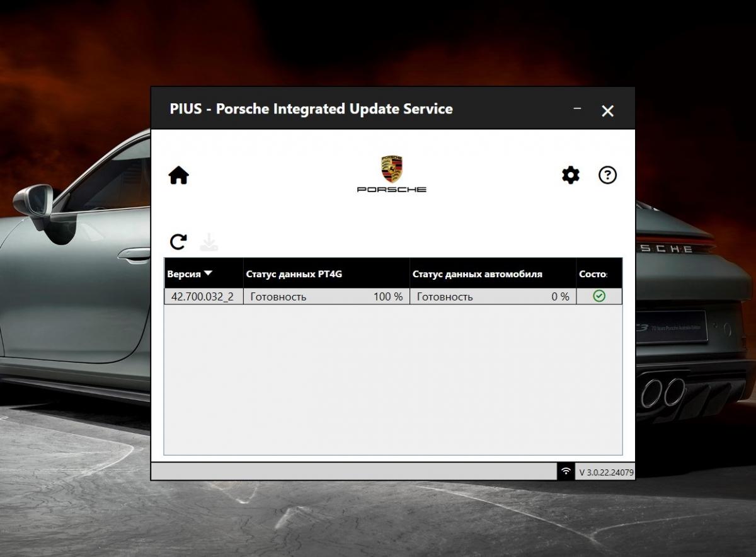Click the Статус данных автомобиля column header
This screenshot has width=756, height=557.
[477, 274]
